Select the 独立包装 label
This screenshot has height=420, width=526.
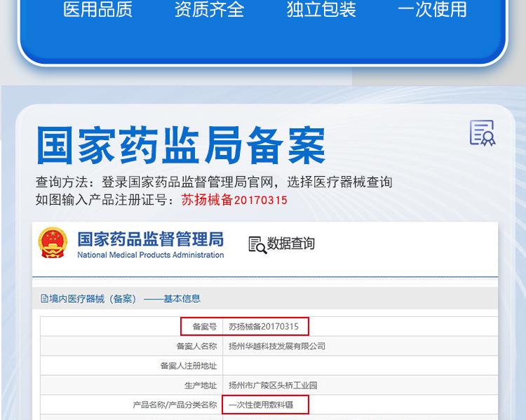point(321,10)
